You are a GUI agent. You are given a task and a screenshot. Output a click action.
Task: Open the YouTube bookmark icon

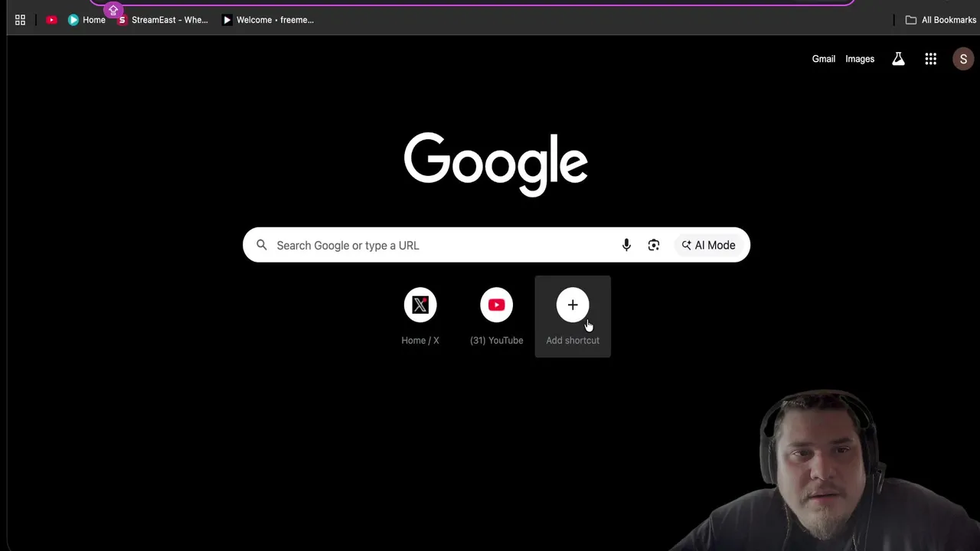click(51, 20)
